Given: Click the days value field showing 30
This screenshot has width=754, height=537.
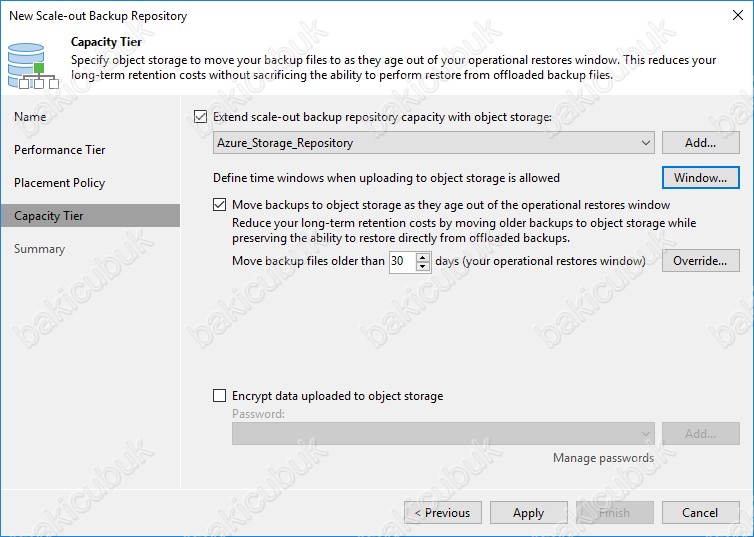Looking at the screenshot, I should tap(403, 261).
